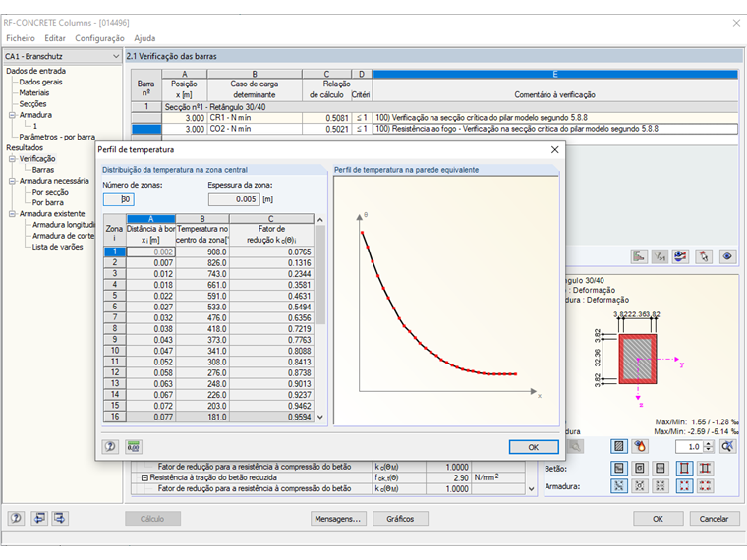
Task: Toggle first Armadura strain icon
Action: 619,485
